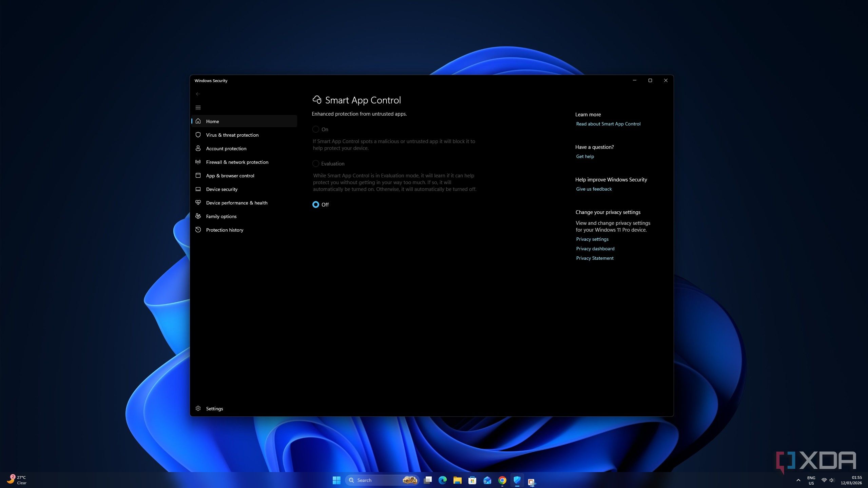Open Google Chrome from taskbar
The image size is (868, 488).
(x=502, y=480)
